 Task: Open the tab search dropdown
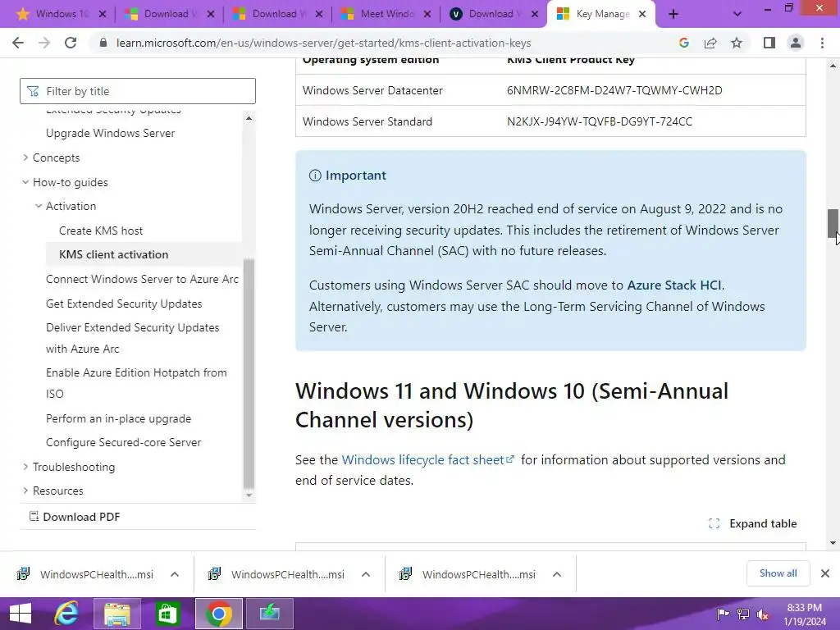[x=737, y=15]
